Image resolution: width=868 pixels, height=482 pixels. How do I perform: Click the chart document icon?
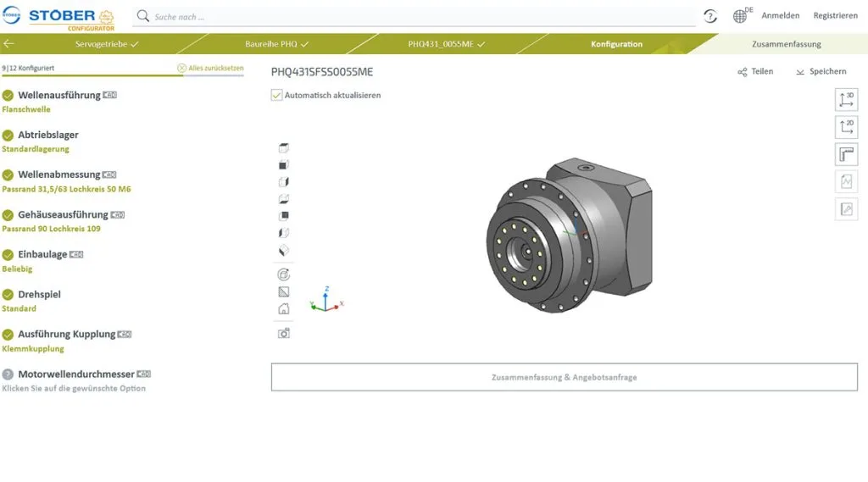(846, 181)
